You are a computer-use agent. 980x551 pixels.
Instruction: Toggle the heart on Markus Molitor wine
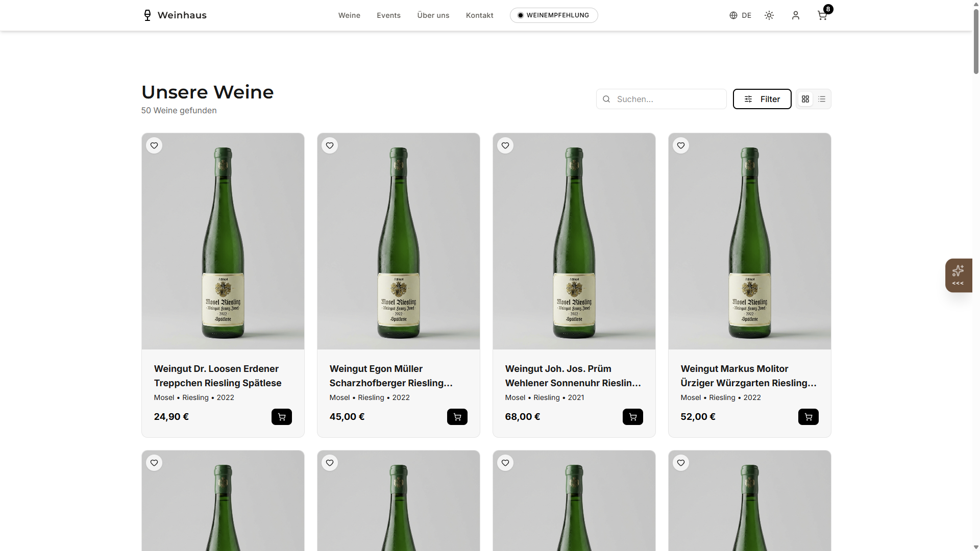[x=681, y=145]
